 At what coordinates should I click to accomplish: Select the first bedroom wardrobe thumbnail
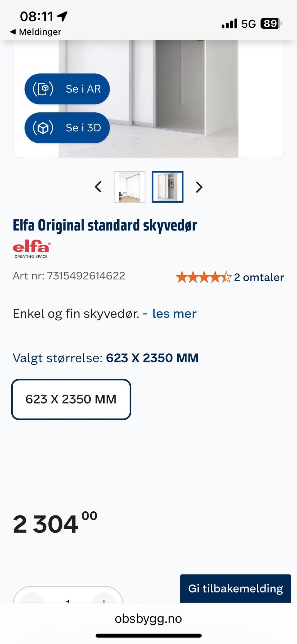[130, 187]
